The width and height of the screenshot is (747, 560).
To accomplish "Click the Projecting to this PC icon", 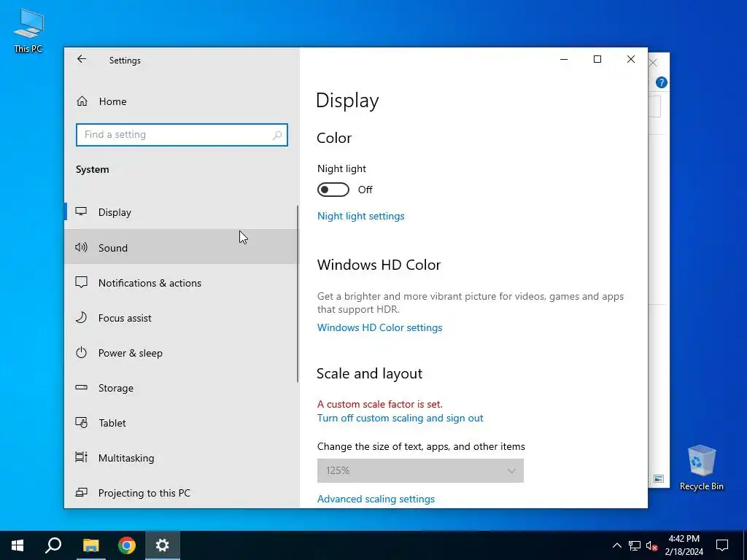I will (81, 492).
